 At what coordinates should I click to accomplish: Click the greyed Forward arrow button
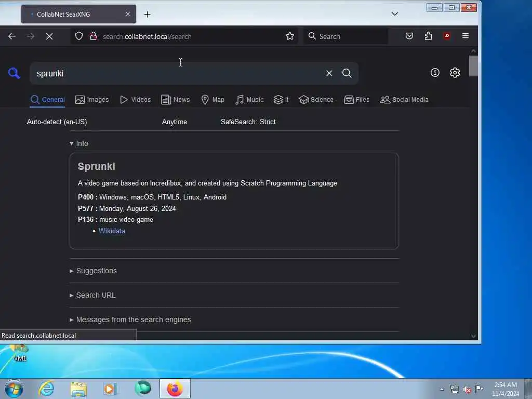[x=31, y=36]
